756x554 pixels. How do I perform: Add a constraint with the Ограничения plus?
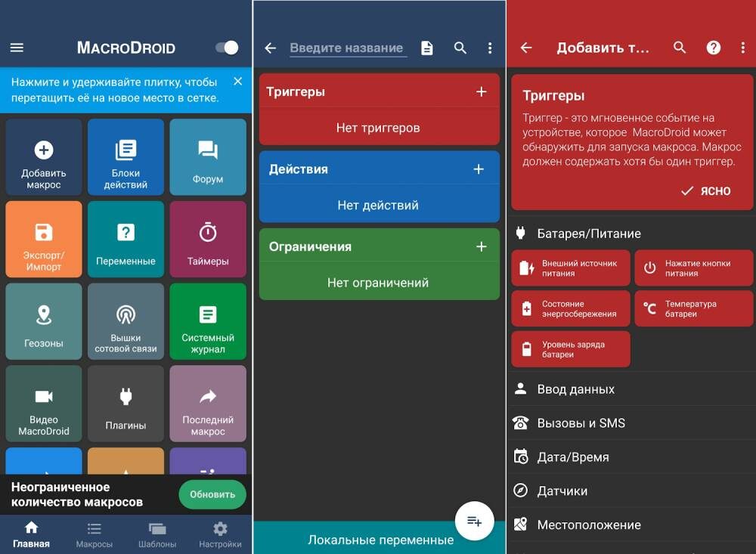481,246
